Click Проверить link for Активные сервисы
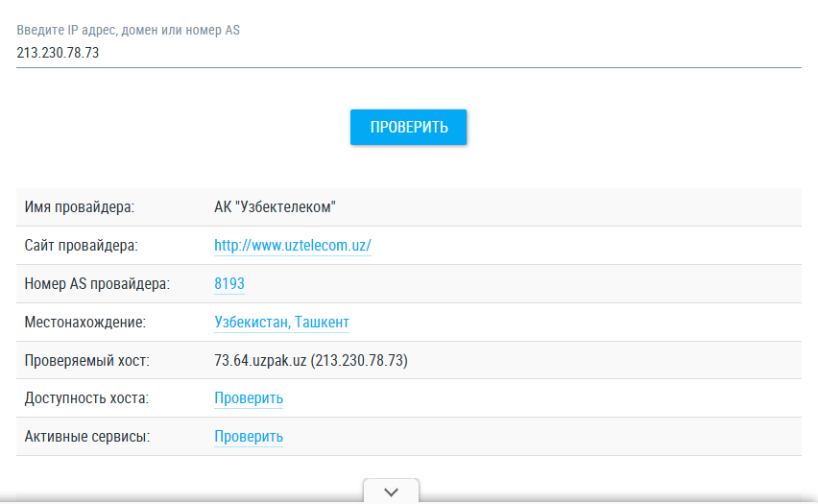 249,437
